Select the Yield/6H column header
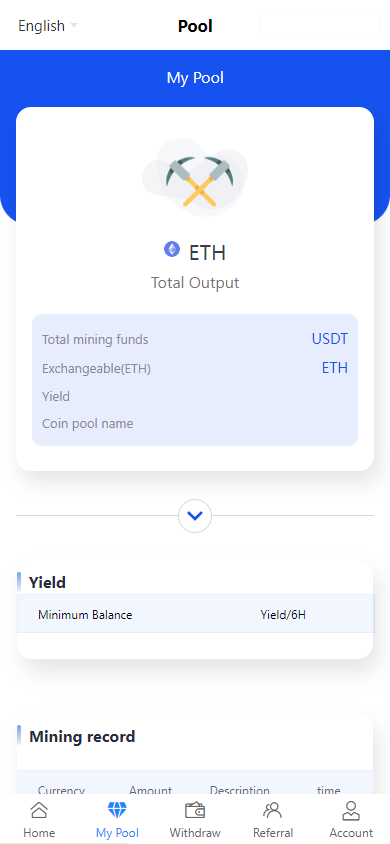 [x=283, y=615]
